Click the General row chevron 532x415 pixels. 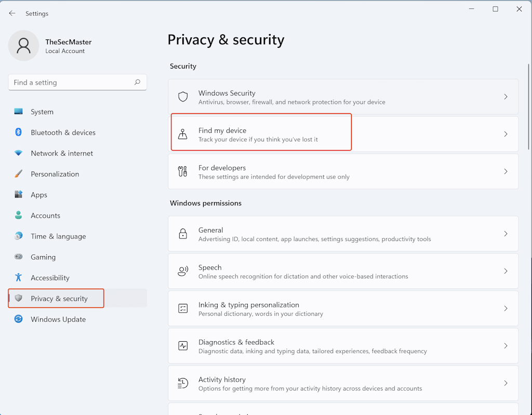pos(506,234)
